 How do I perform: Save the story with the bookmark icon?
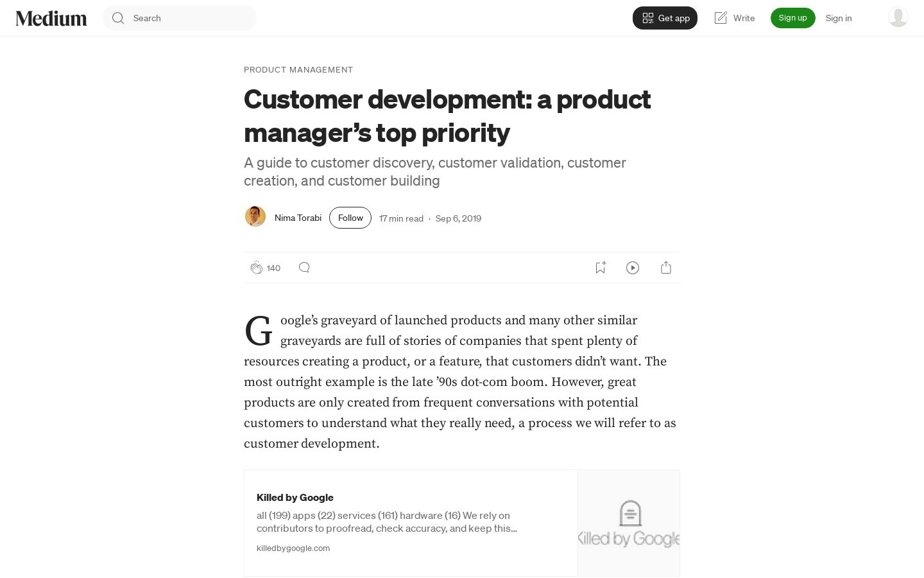pos(601,268)
